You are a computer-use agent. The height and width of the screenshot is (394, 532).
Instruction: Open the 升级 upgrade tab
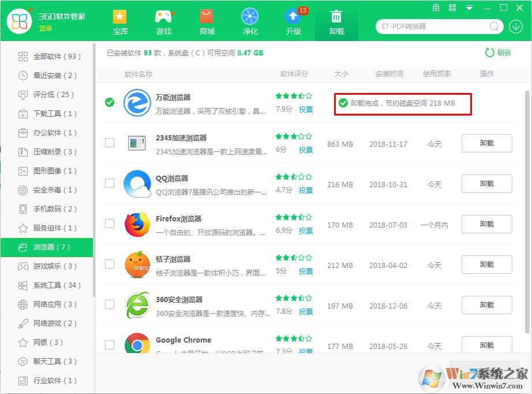294,23
